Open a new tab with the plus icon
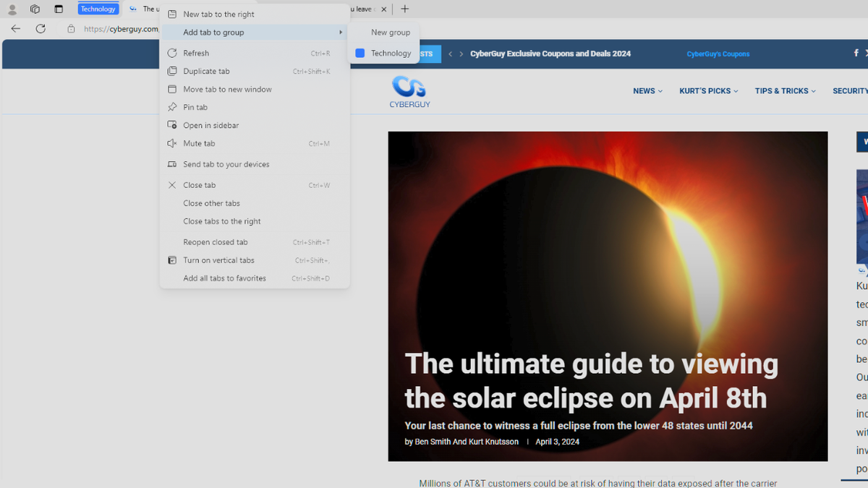The width and height of the screenshot is (868, 488). 404,9
